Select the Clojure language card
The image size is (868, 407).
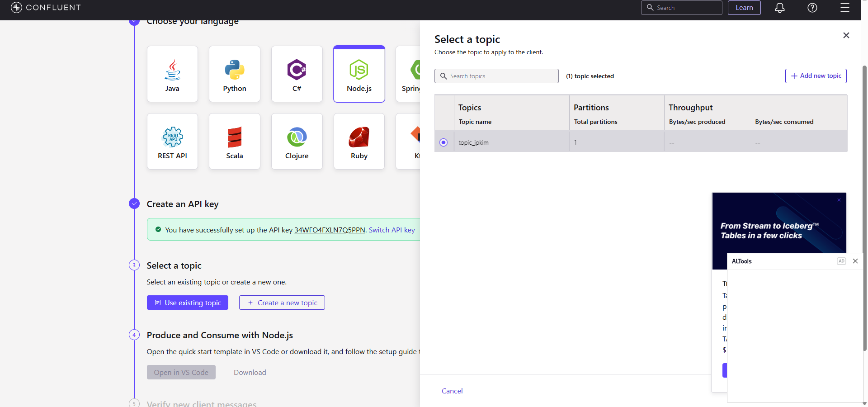(297, 141)
